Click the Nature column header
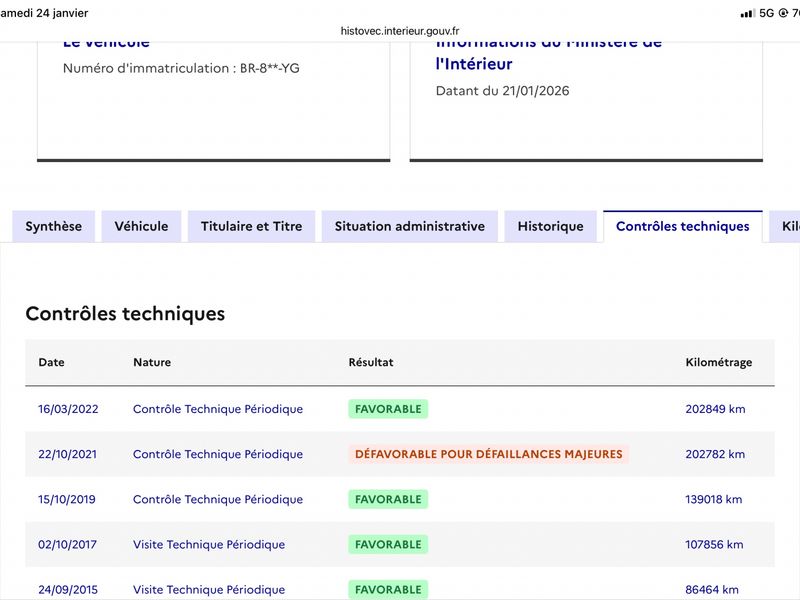This screenshot has width=800, height=600. pyautogui.click(x=152, y=362)
